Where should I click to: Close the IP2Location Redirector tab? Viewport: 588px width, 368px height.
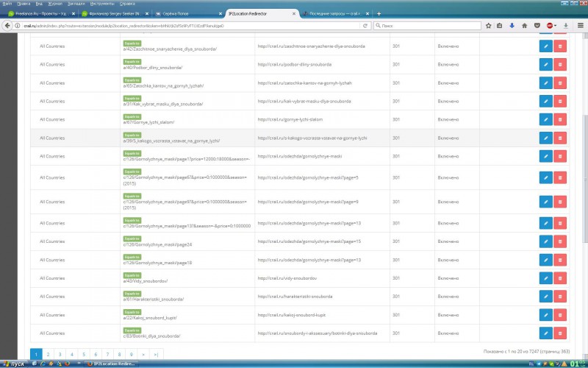click(x=293, y=13)
